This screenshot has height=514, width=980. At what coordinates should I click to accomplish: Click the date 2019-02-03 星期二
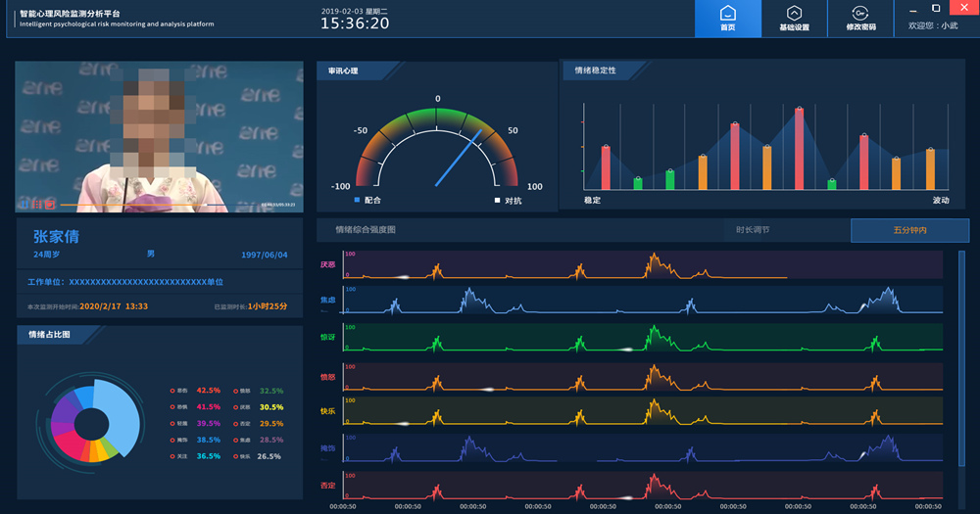tap(355, 11)
